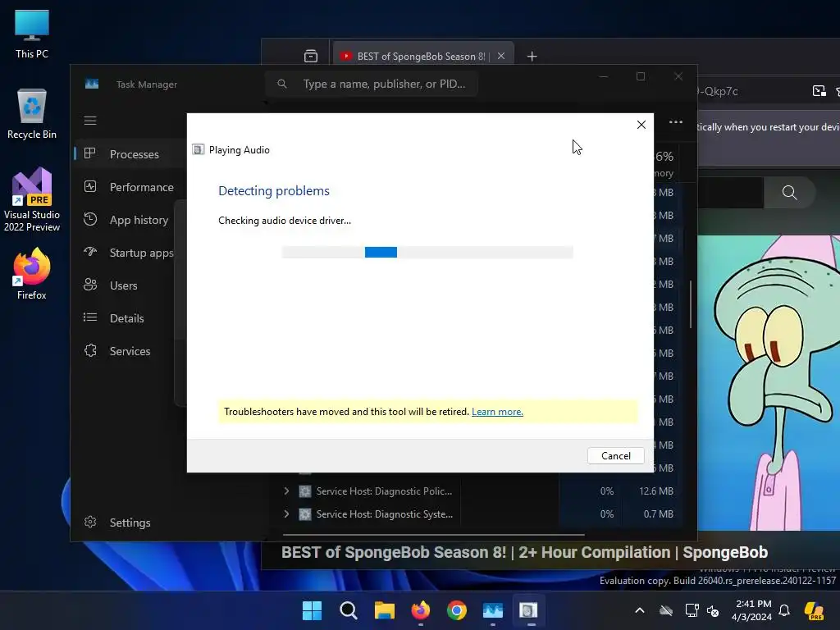Click Task Manager search field
Image resolution: width=840 pixels, height=630 pixels.
click(372, 84)
